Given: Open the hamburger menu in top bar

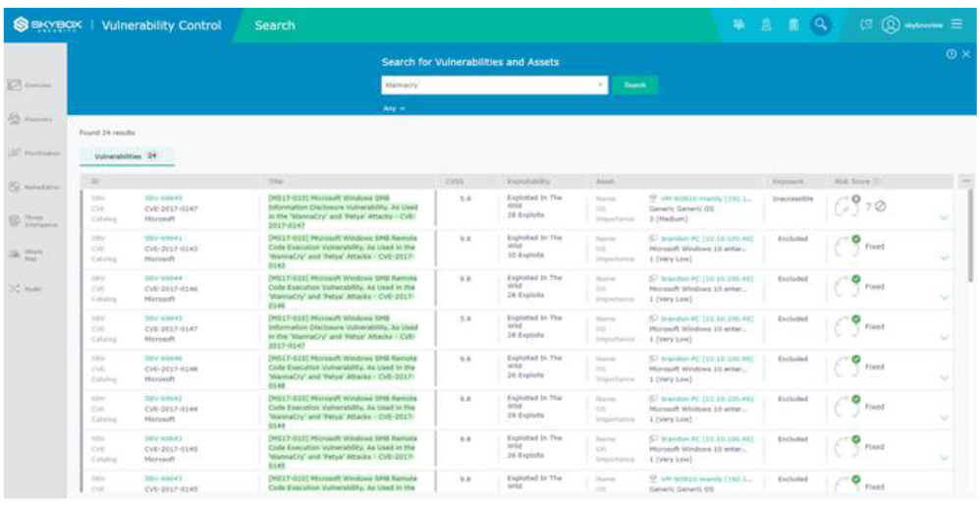Looking at the screenshot, I should click(x=956, y=26).
